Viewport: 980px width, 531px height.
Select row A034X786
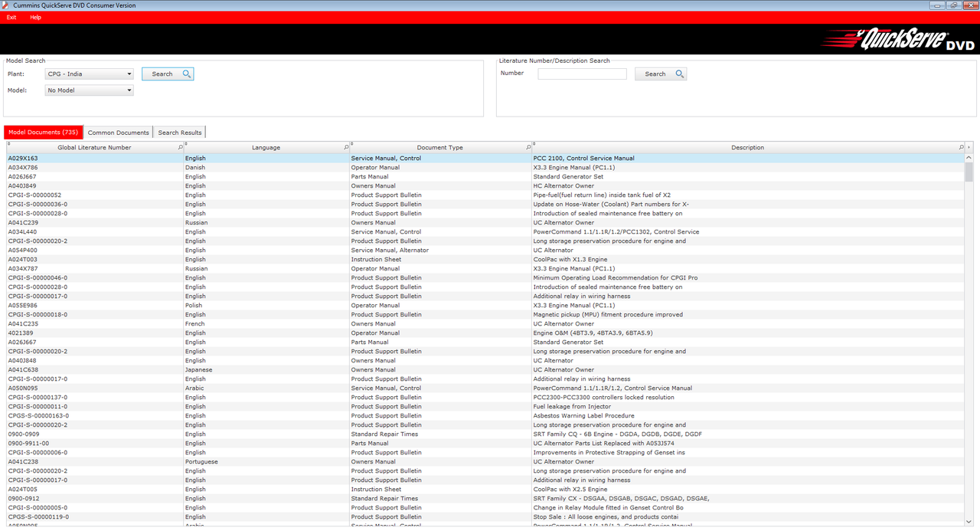(x=485, y=168)
